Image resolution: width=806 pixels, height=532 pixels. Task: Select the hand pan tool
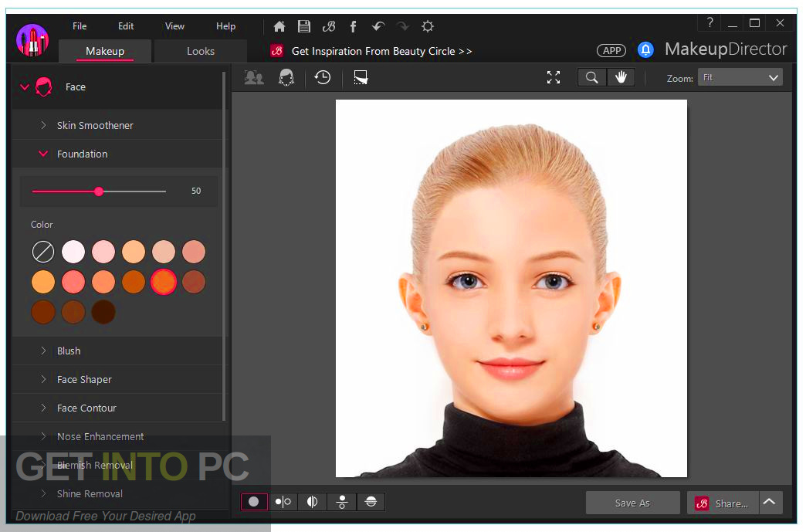pyautogui.click(x=621, y=78)
